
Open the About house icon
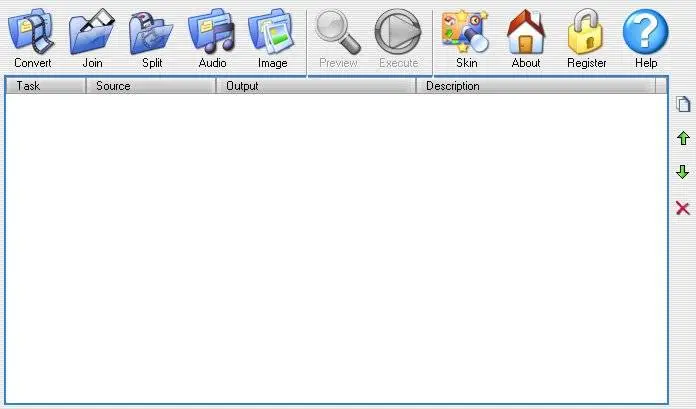(526, 38)
